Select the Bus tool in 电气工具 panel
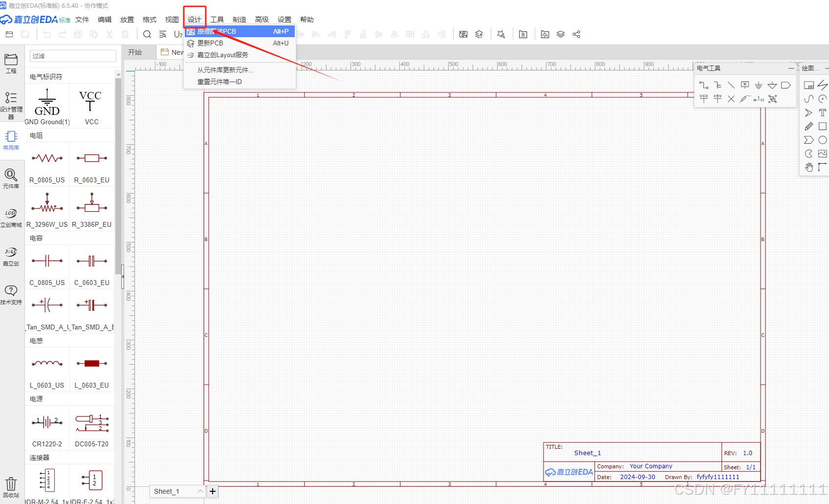Screen dimensions: 829x504 (x=718, y=86)
